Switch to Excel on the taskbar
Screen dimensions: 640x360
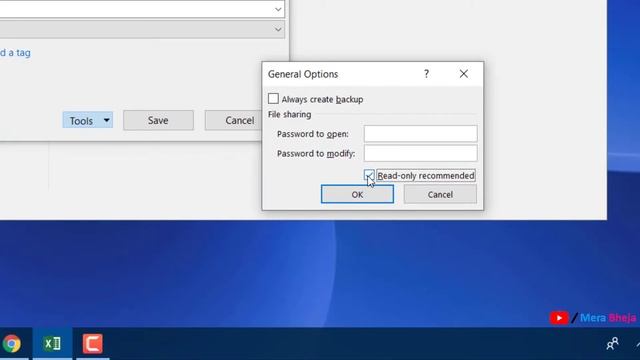pyautogui.click(x=52, y=344)
